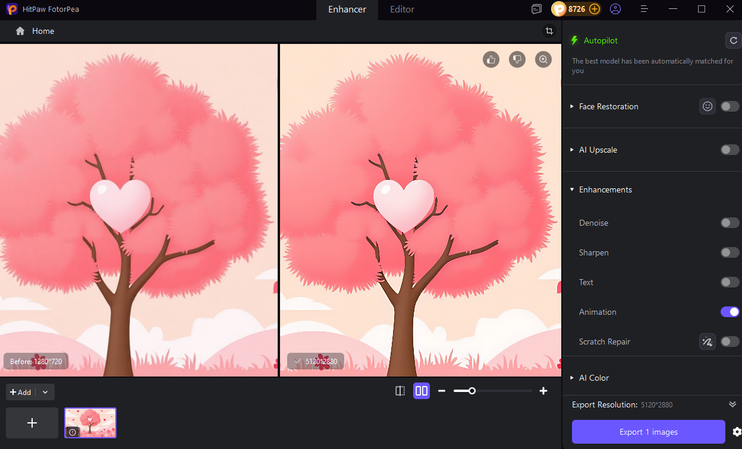Viewport: 742px width, 449px height.
Task: Collapse the Enhancements section
Action: 605,189
